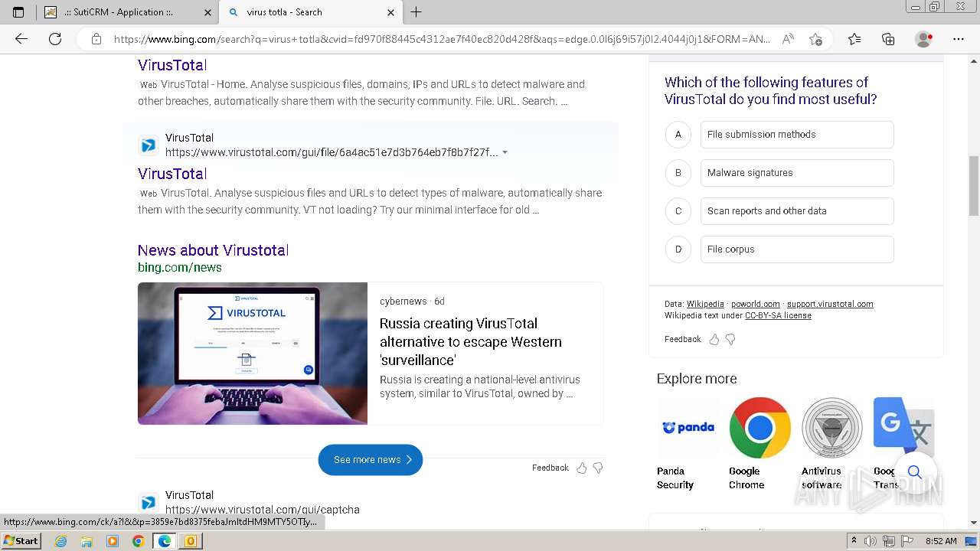Open support.virustotal.com source link
The height and width of the screenshot is (551, 980).
(x=830, y=304)
